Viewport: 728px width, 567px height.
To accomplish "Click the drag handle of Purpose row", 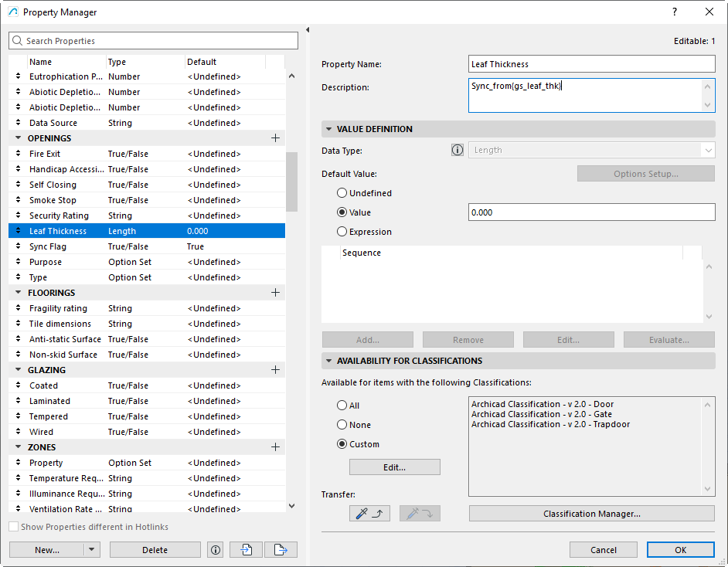I will 18,262.
